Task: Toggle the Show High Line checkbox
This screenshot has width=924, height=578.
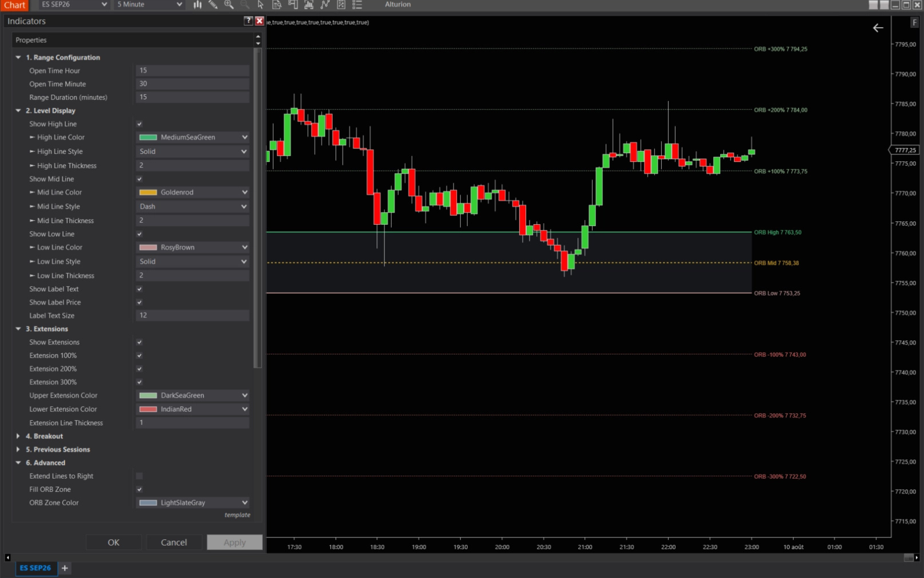Action: (139, 124)
